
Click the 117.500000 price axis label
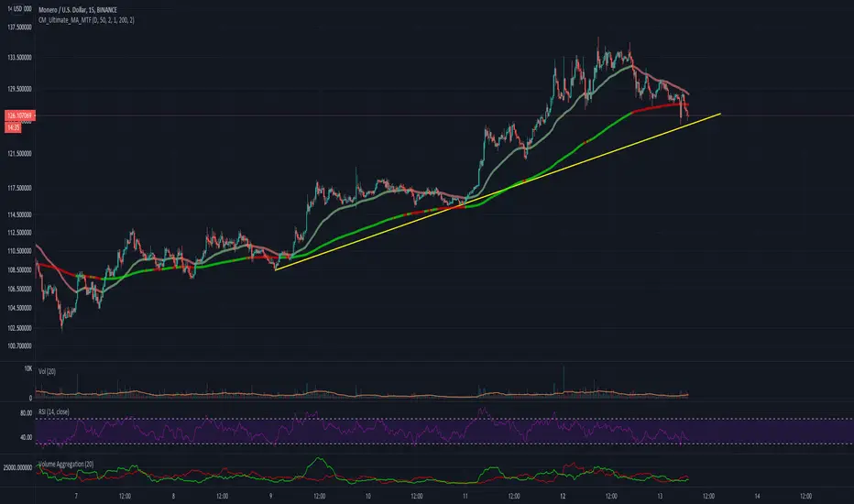(x=19, y=189)
